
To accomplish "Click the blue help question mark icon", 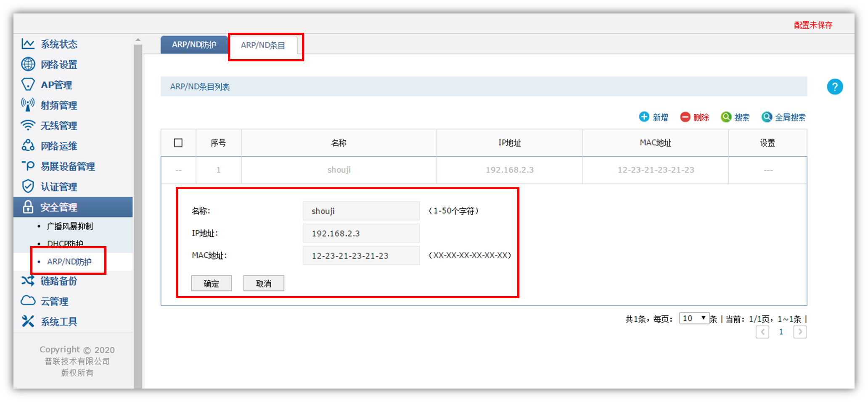I will click(x=835, y=87).
